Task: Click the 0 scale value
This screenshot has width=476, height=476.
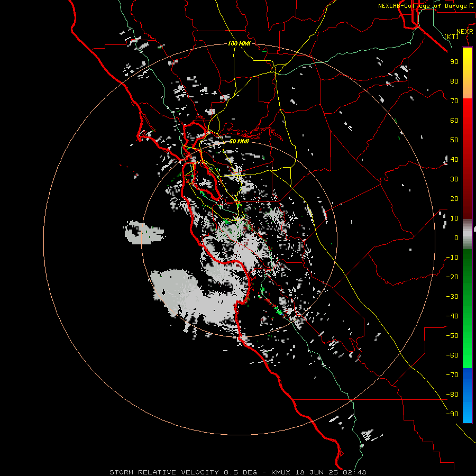Action: [x=456, y=237]
